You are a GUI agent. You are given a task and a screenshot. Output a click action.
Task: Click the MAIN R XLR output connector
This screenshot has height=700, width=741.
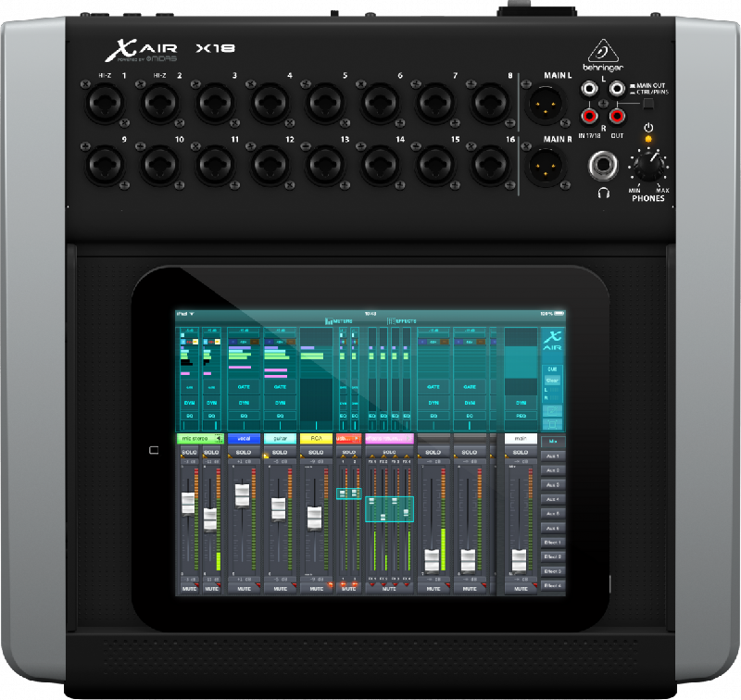546,166
